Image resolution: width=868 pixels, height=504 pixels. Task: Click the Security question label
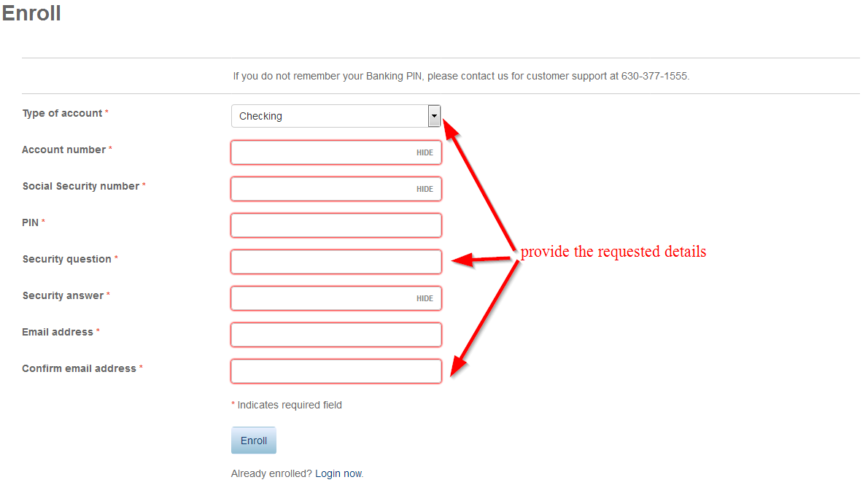67,259
